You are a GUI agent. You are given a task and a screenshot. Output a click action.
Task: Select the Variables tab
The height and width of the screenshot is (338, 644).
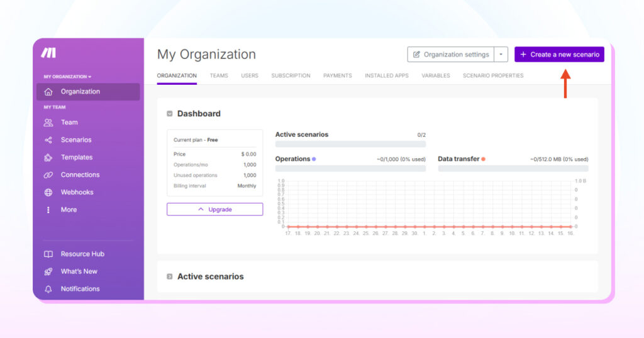point(436,76)
